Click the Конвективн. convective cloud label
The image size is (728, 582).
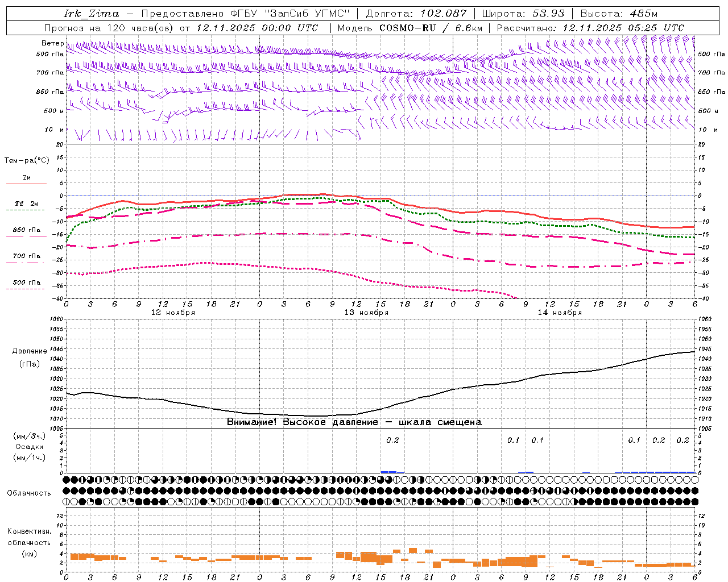30,531
